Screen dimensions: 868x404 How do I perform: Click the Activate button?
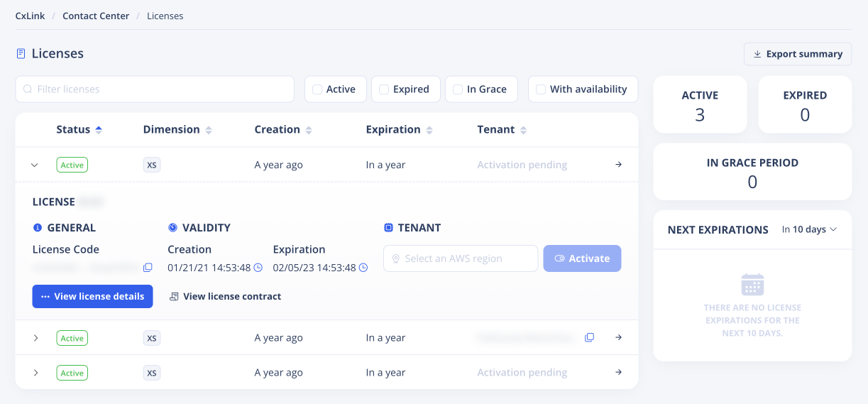(582, 258)
